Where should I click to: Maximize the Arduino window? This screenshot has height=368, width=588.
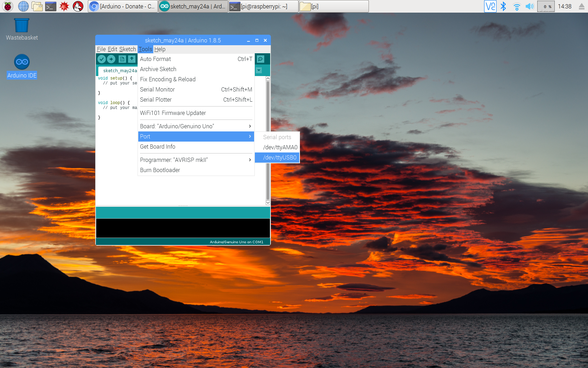257,41
